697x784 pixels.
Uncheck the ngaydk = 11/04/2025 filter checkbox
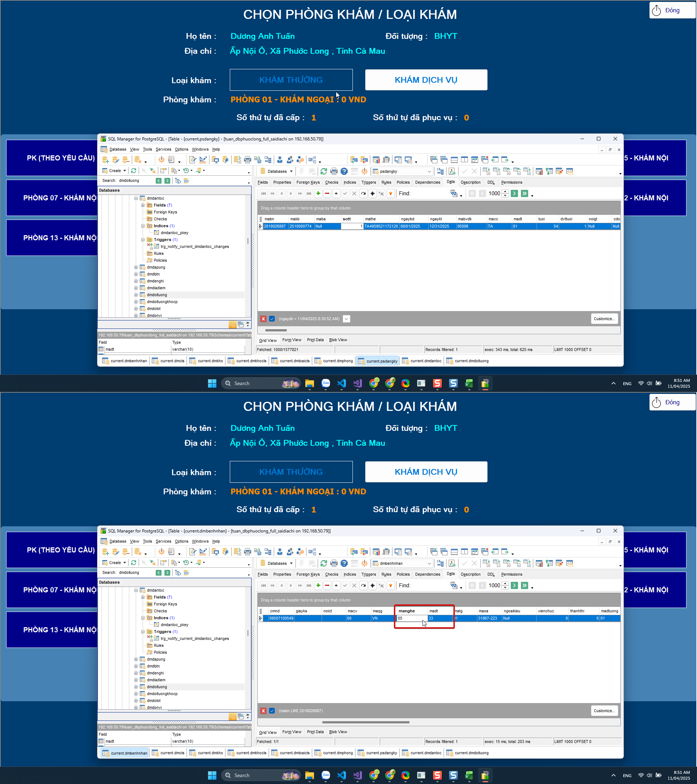[x=272, y=319]
